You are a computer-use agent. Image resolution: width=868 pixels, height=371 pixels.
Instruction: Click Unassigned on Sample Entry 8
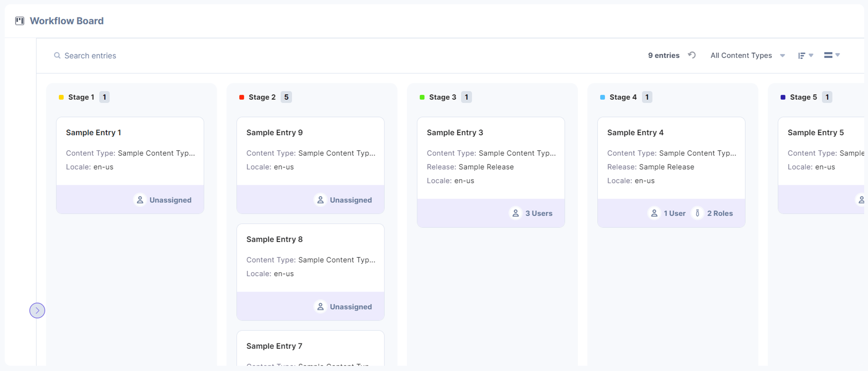pos(351,307)
